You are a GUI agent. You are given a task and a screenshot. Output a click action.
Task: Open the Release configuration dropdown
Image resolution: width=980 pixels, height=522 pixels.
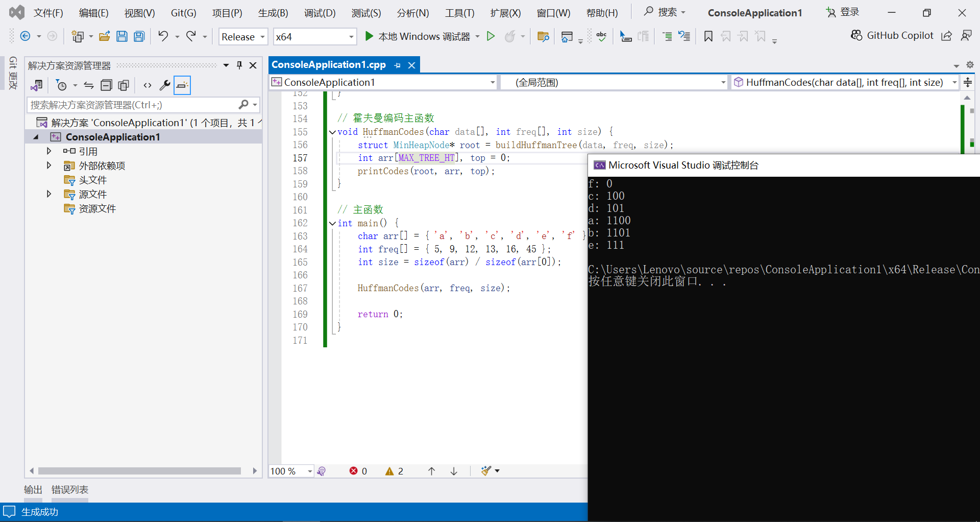243,37
